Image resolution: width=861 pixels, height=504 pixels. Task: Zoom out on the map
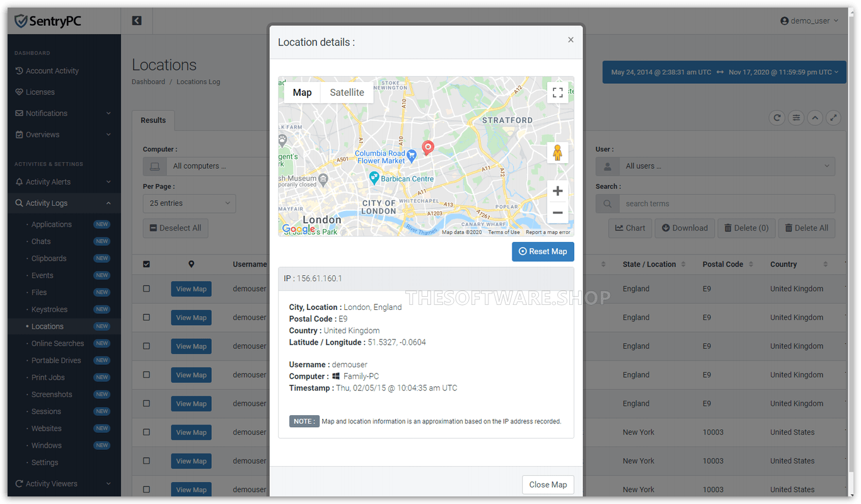pos(557,213)
